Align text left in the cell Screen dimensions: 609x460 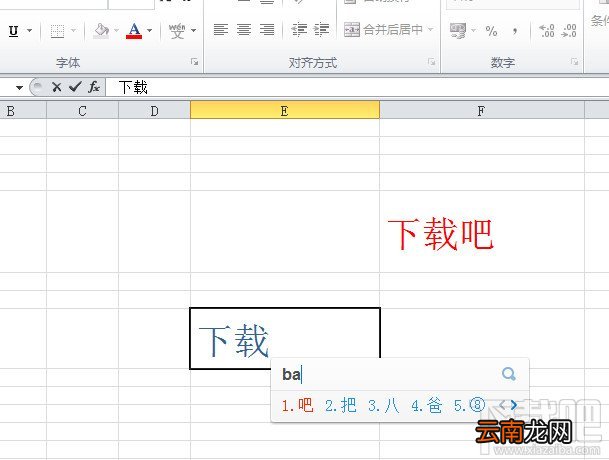click(x=221, y=30)
